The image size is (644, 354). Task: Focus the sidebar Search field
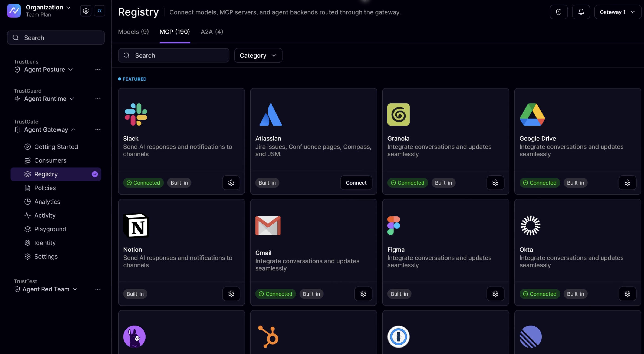[x=56, y=38]
